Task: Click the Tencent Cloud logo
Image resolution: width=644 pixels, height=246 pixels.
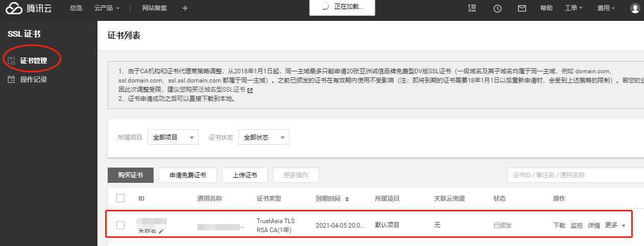Action: pos(29,8)
